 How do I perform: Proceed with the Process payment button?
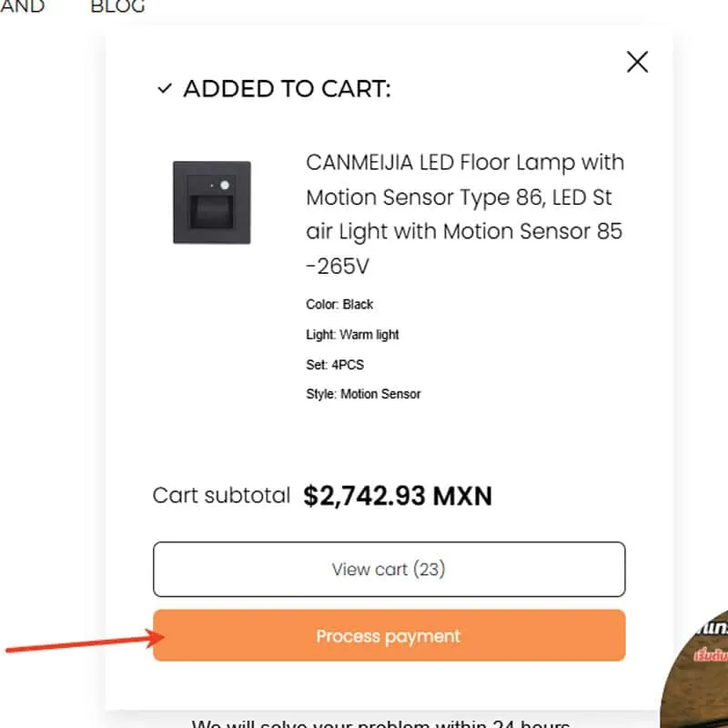pyautogui.click(x=389, y=635)
